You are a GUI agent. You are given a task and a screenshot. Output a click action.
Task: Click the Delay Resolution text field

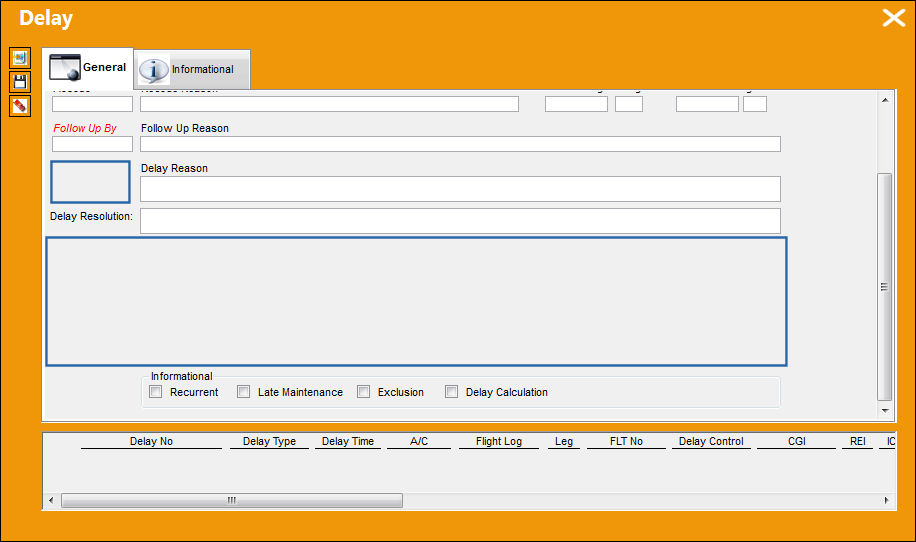click(x=460, y=221)
